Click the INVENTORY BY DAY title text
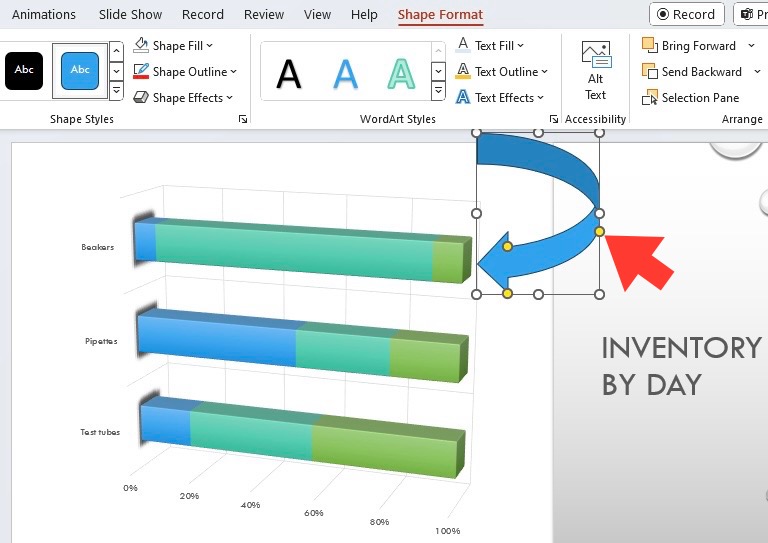Screen dimensions: 768x543 [x=681, y=366]
